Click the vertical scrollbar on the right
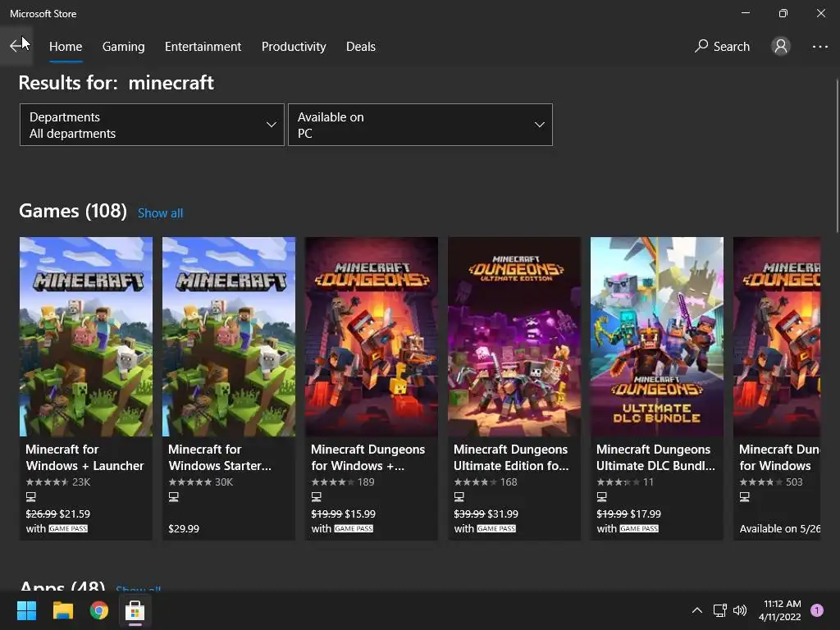Image resolution: width=840 pixels, height=630 pixels. click(x=838, y=155)
